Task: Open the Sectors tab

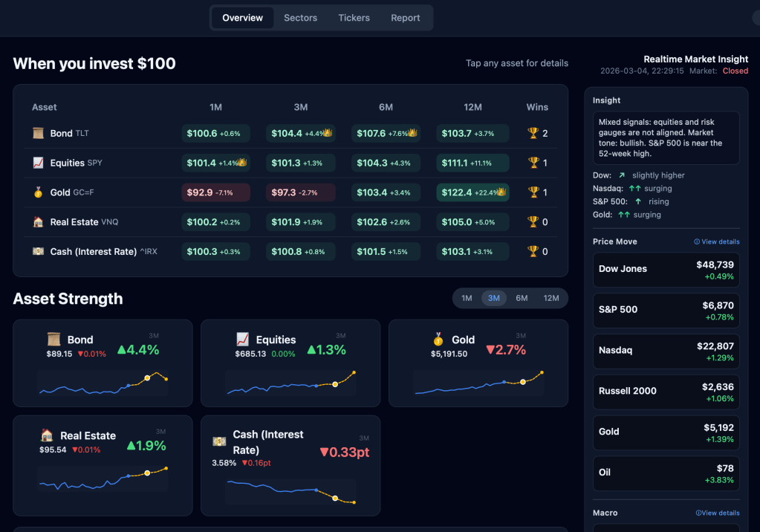Action: click(x=300, y=18)
